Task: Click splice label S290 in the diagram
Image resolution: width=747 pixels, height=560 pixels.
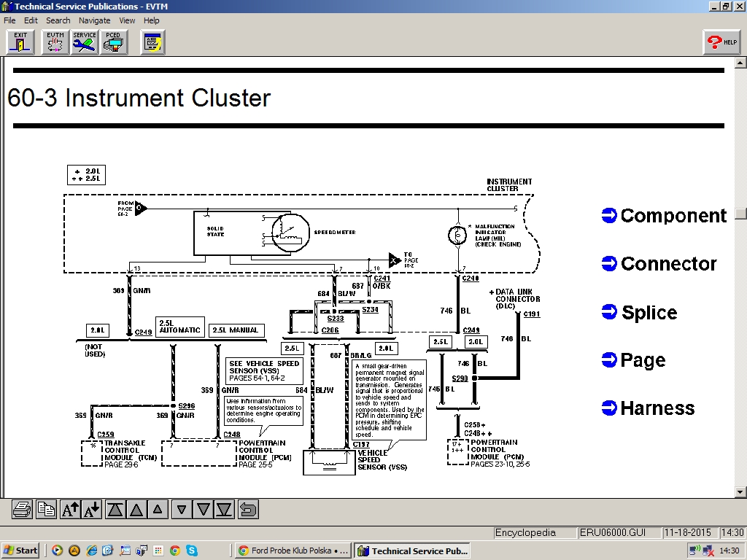Action: [x=460, y=378]
